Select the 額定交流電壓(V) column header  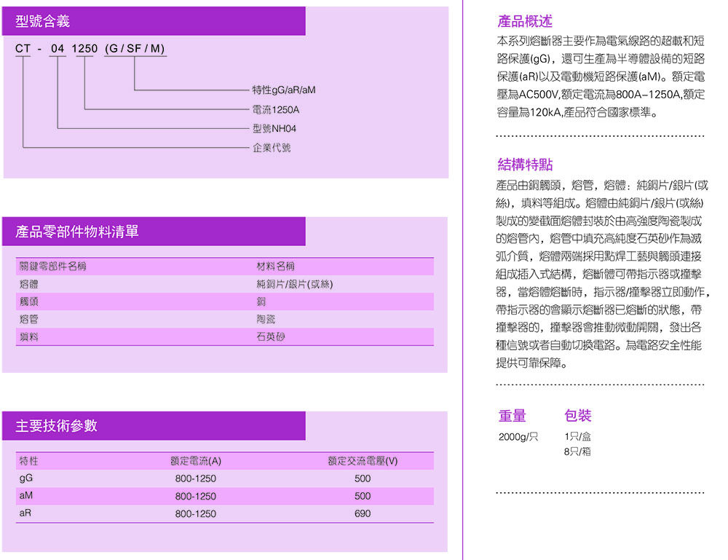[x=363, y=461]
